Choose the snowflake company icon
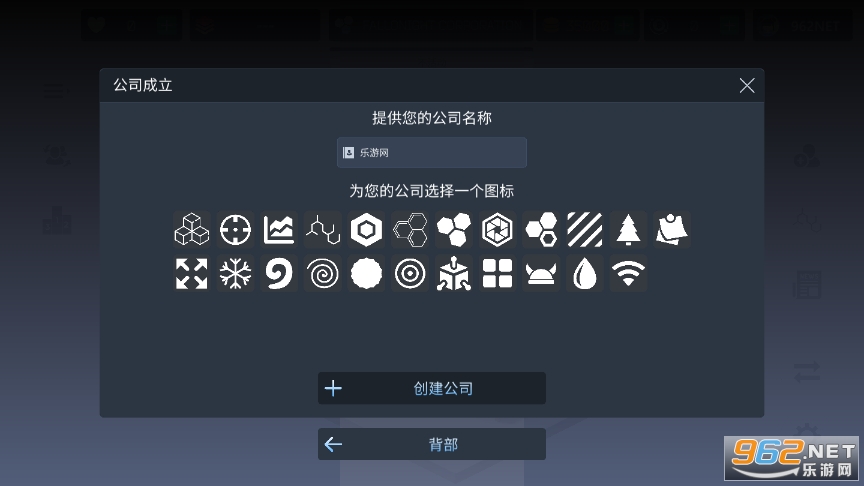 pos(235,273)
